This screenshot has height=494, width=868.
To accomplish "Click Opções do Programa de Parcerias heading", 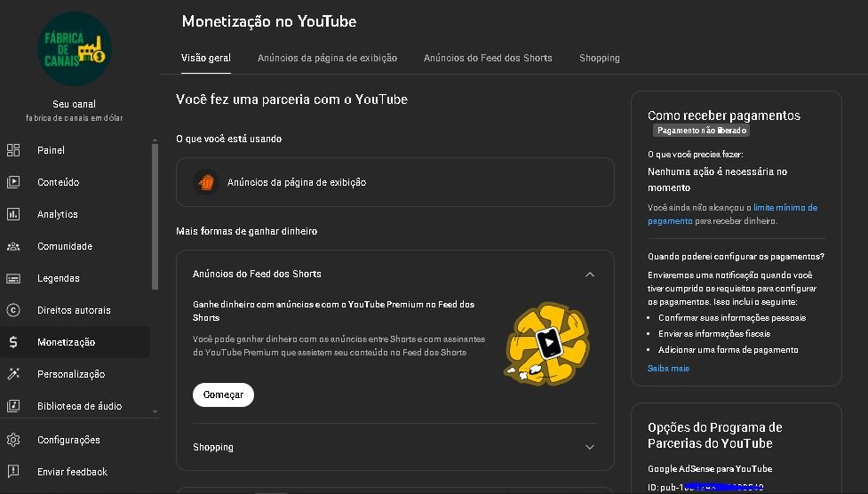I will 714,435.
